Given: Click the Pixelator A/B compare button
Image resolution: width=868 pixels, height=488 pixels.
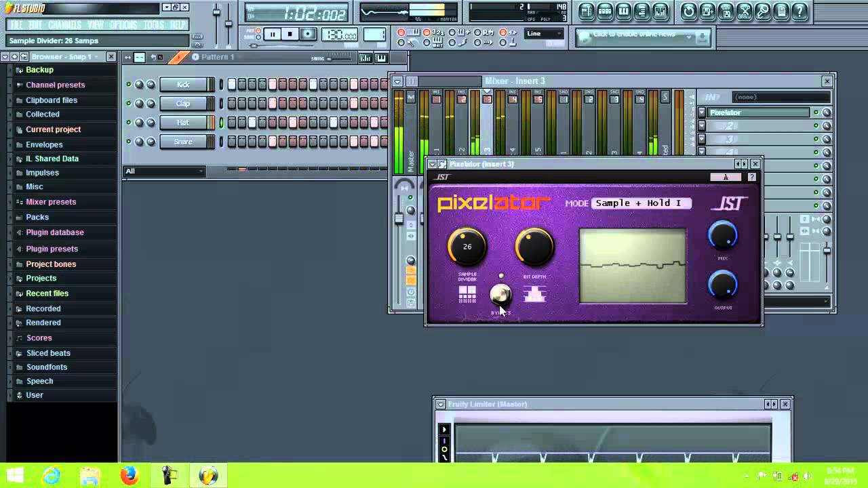Looking at the screenshot, I should pyautogui.click(x=726, y=177).
